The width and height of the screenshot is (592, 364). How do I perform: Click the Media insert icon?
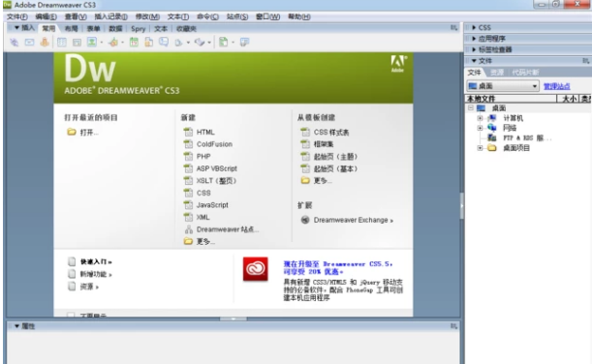pyautogui.click(x=113, y=43)
